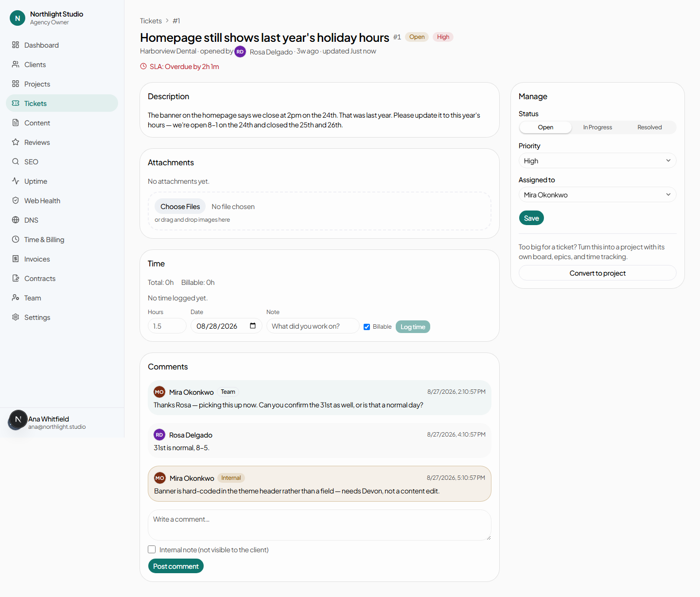Click the Tickets ticket icon
This screenshot has width=700, height=597.
point(16,103)
